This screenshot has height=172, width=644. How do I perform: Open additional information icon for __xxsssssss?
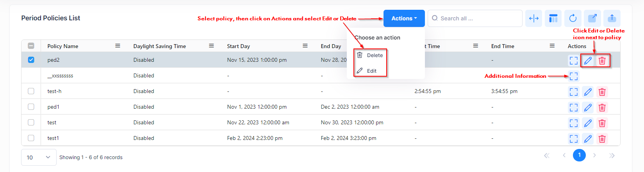pos(573,76)
